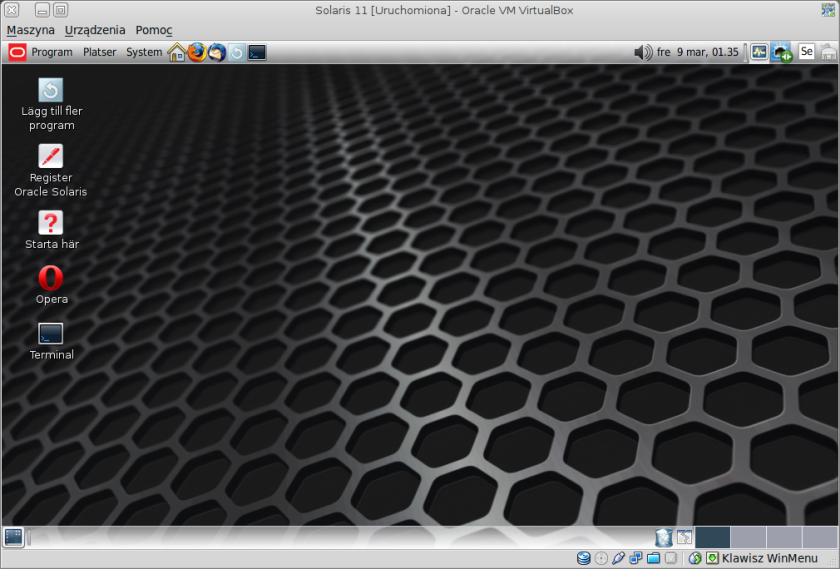This screenshot has height=569, width=840.
Task: Switch to the second workspace
Action: tap(748, 537)
